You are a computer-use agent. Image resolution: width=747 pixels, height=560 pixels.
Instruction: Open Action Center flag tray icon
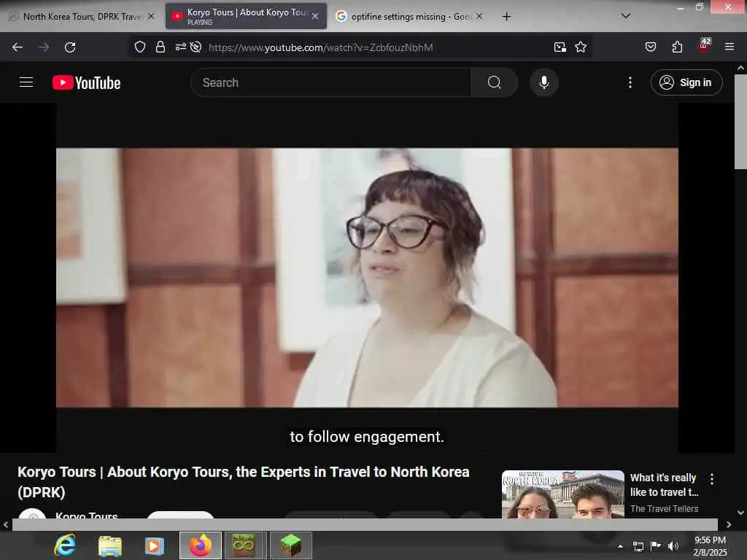coord(656,545)
